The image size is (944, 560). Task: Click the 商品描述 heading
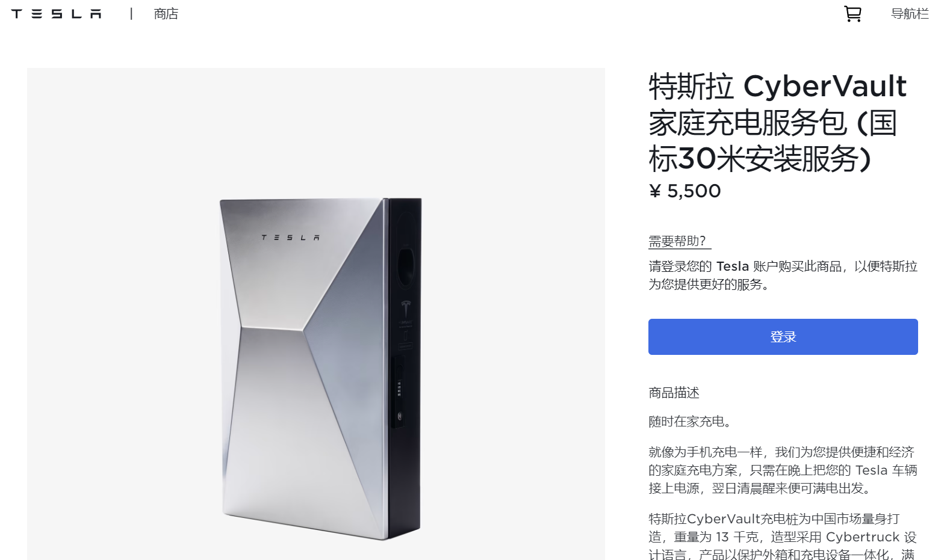(x=674, y=393)
